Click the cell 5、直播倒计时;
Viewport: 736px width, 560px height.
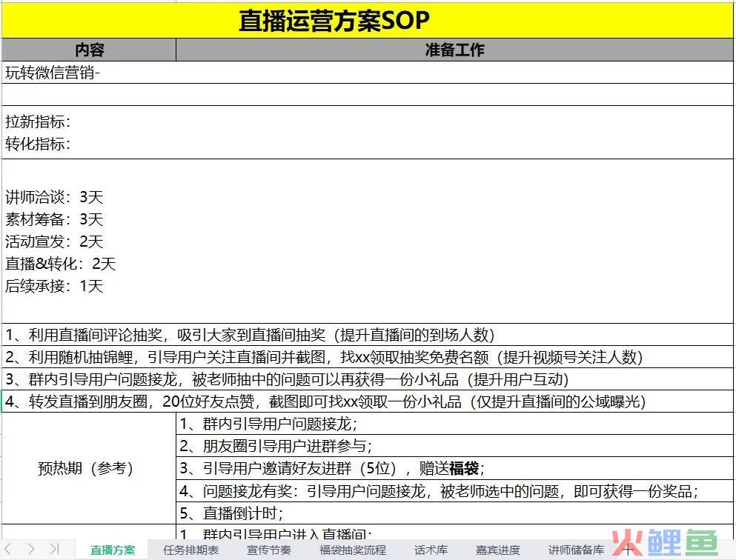[454, 513]
